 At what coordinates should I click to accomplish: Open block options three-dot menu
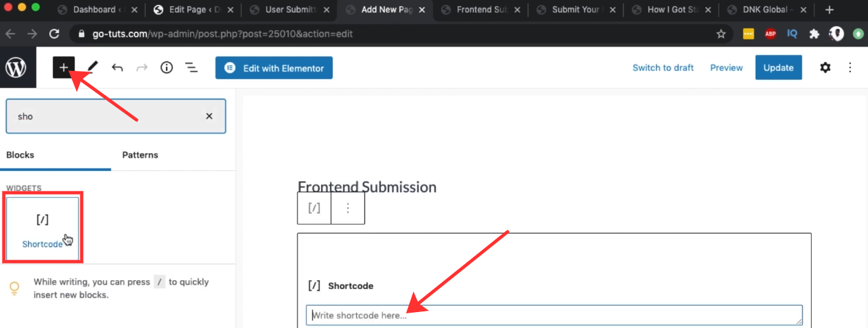(348, 208)
